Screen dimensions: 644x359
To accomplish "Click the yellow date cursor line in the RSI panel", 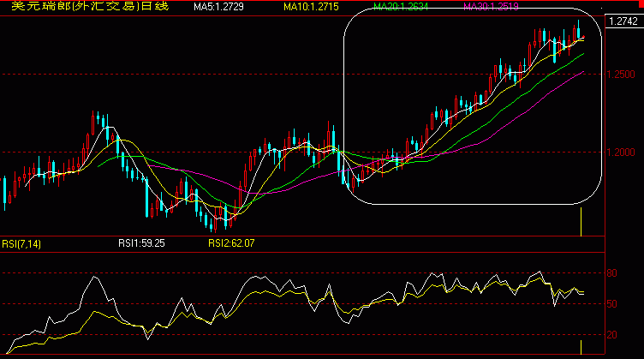I will tap(581, 347).
